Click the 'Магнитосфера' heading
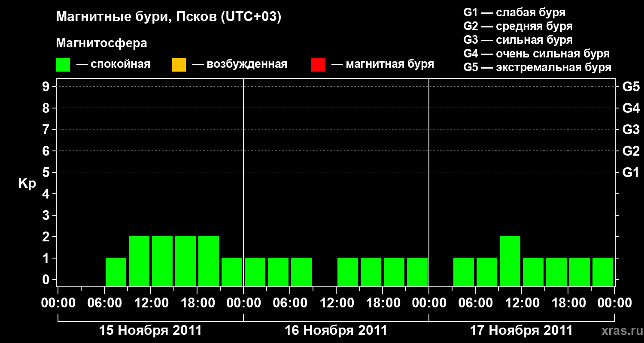This screenshot has width=644, height=343. click(x=101, y=43)
